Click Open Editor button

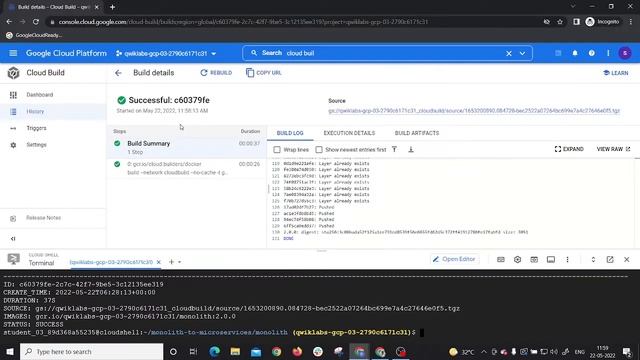(454, 259)
